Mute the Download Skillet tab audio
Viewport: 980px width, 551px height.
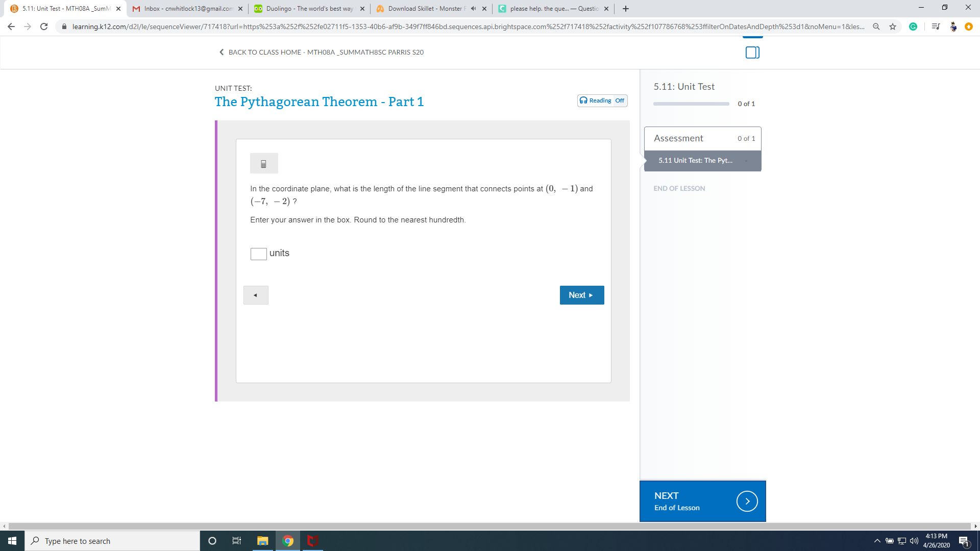[473, 9]
